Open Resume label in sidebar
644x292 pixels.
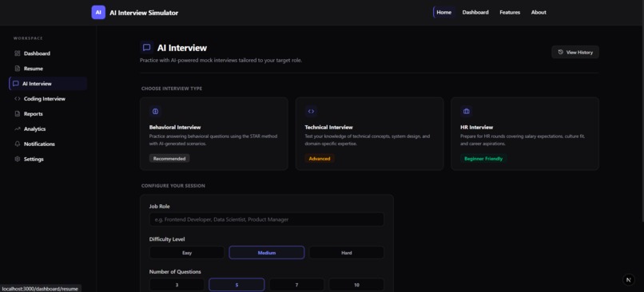click(34, 69)
